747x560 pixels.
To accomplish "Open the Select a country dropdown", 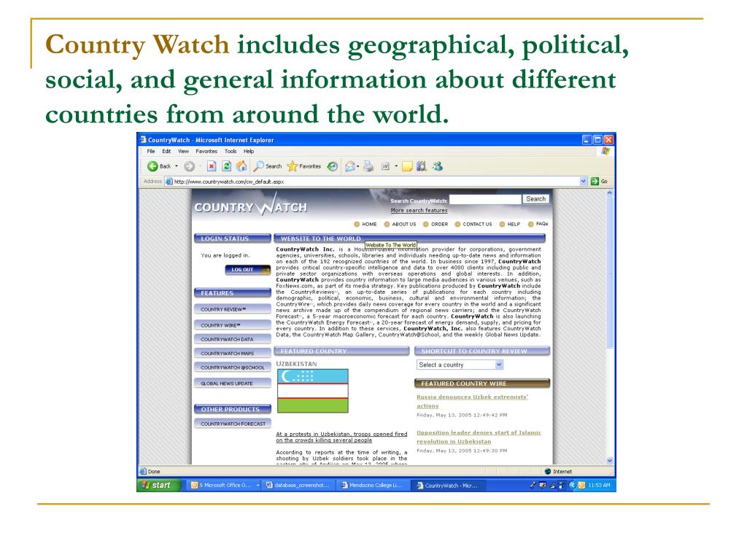I will (x=460, y=365).
